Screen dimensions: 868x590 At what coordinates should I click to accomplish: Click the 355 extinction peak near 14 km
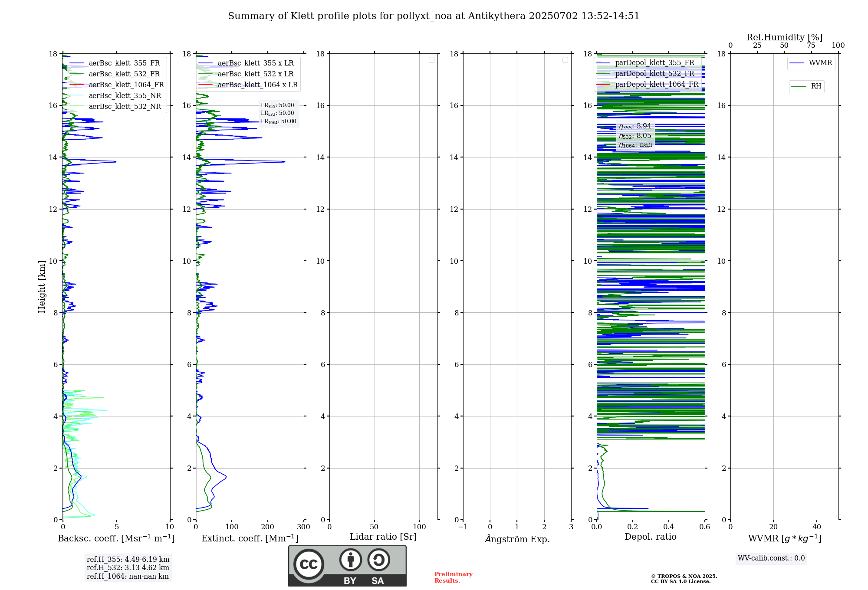click(284, 162)
